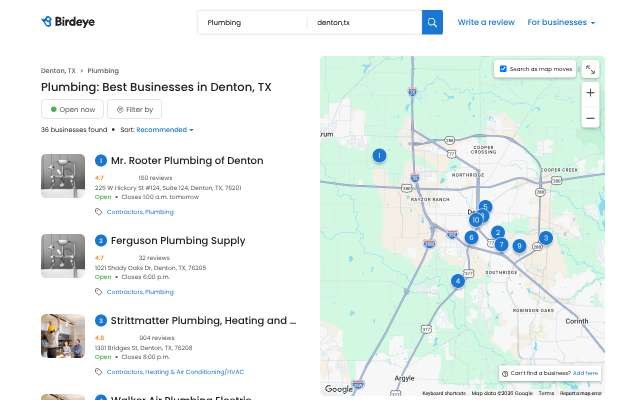The image size is (640, 400).
Task: Open the Filter by options
Action: pos(135,109)
